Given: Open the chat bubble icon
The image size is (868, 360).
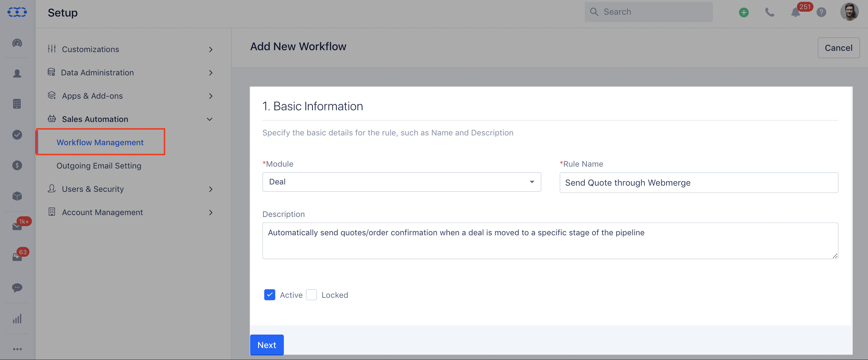Looking at the screenshot, I should (x=17, y=288).
